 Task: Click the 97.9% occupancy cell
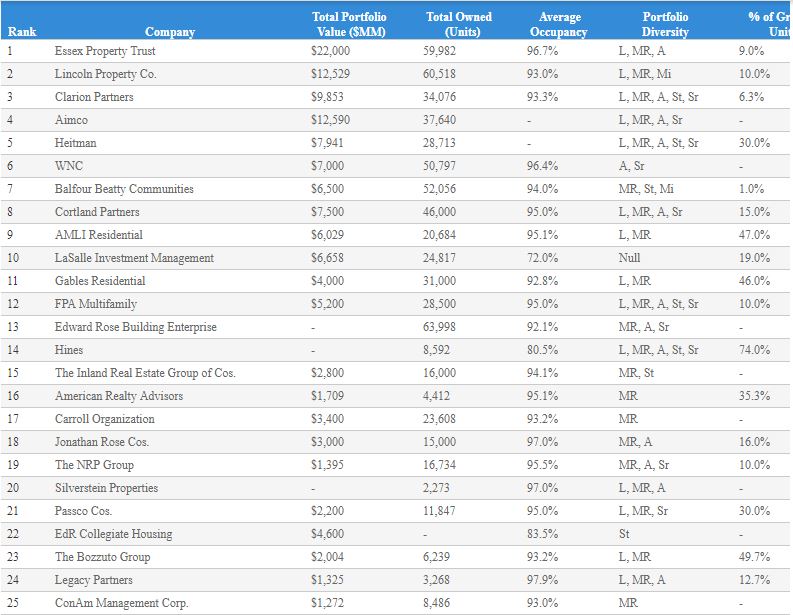click(x=542, y=580)
